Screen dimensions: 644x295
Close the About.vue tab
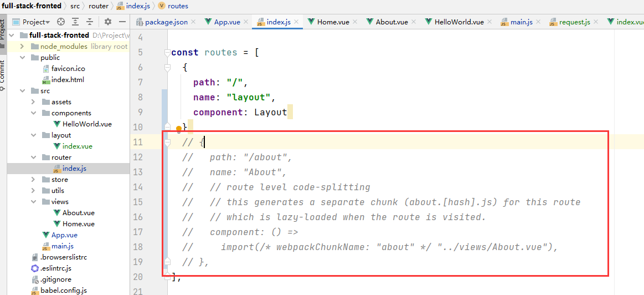[414, 22]
